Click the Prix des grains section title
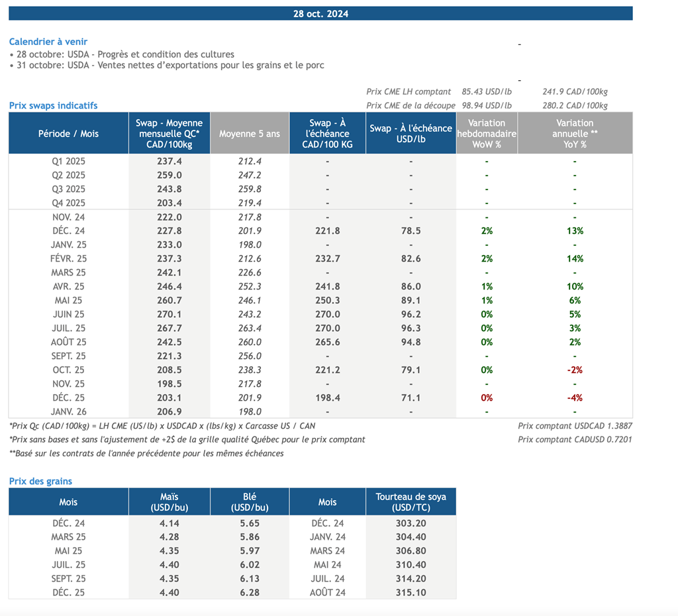The height and width of the screenshot is (616, 678). pyautogui.click(x=40, y=481)
